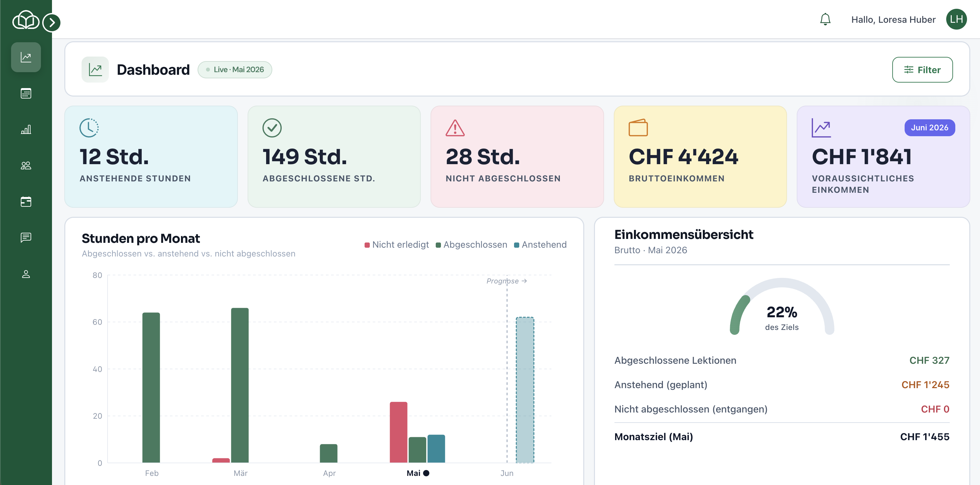Open the Filter button
Image resolution: width=980 pixels, height=485 pixels.
pos(922,70)
